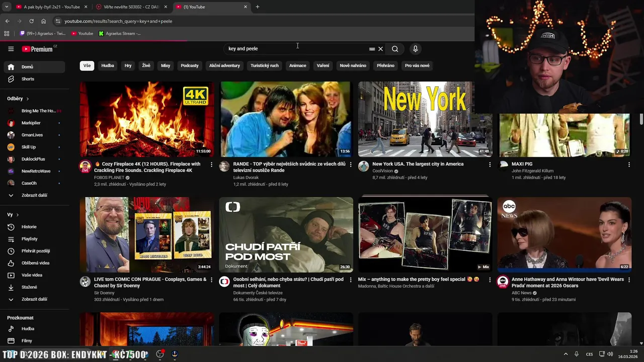This screenshot has width=644, height=362.
Task: Clear the search query with X
Action: pos(381,49)
